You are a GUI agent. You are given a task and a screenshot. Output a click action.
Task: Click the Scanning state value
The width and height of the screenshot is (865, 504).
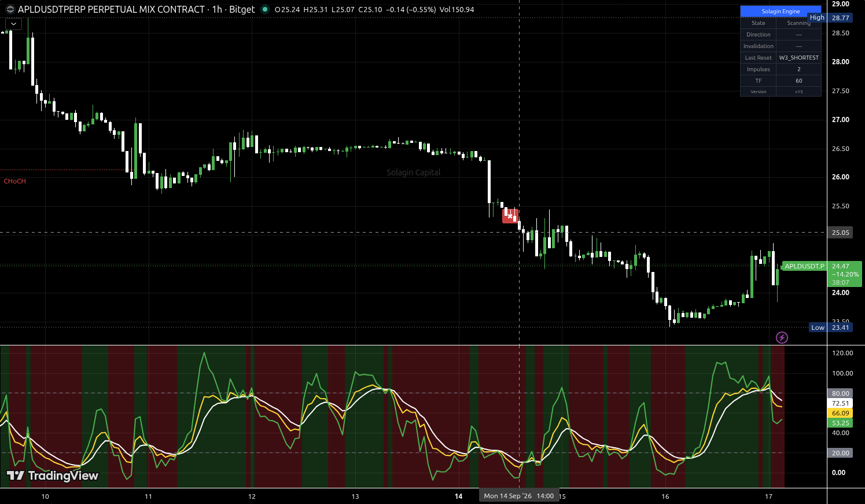click(798, 23)
